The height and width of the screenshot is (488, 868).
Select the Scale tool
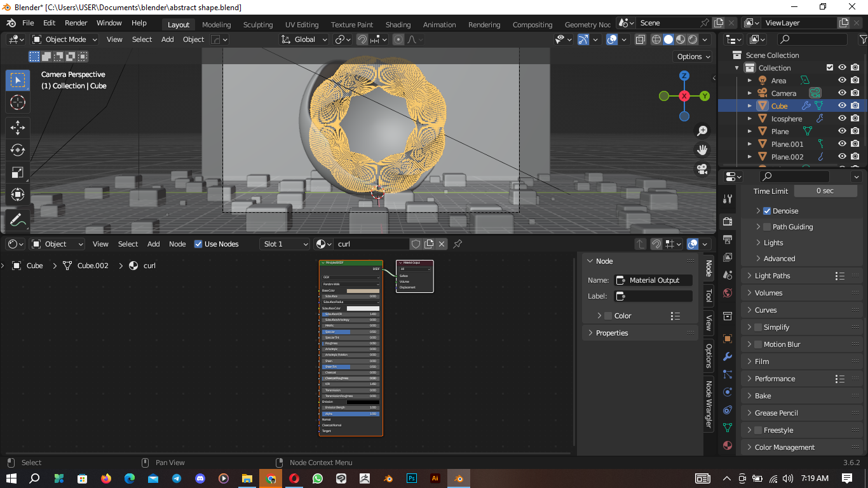pos(17,172)
